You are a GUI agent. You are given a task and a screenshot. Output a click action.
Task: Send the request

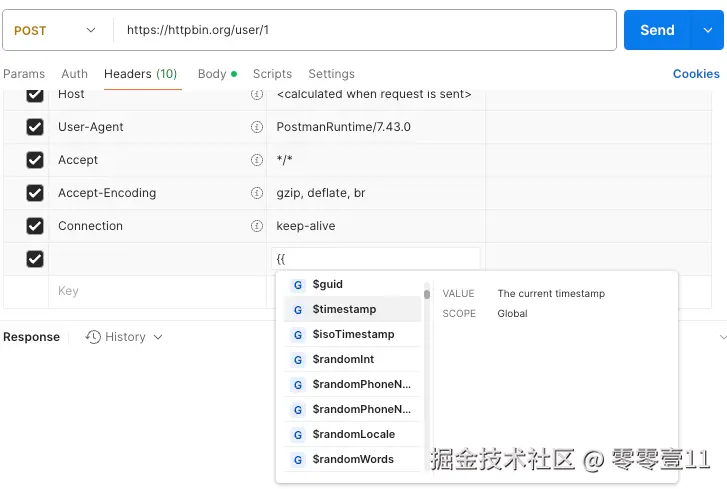(x=656, y=30)
